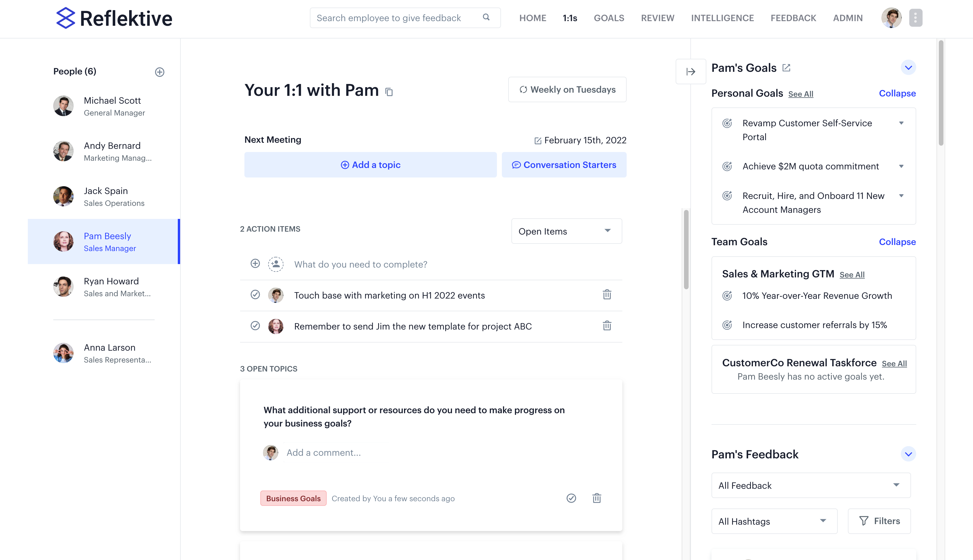The height and width of the screenshot is (560, 973).
Task: Click the assignee avatar icon in new action item
Action: point(276,264)
